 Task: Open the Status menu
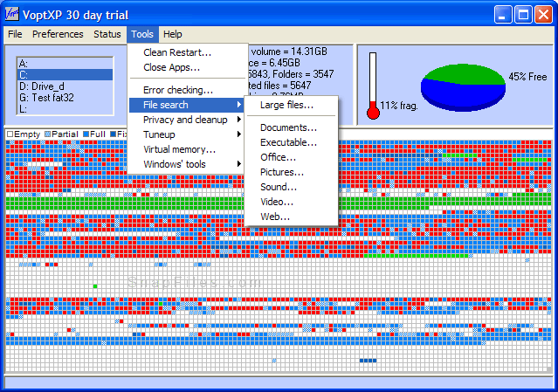[x=107, y=34]
